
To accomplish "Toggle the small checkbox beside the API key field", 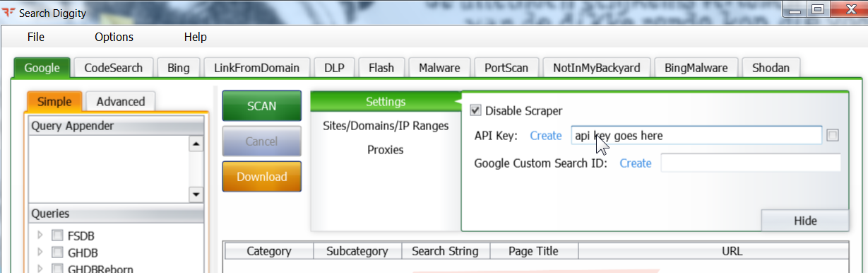I will pos(833,135).
